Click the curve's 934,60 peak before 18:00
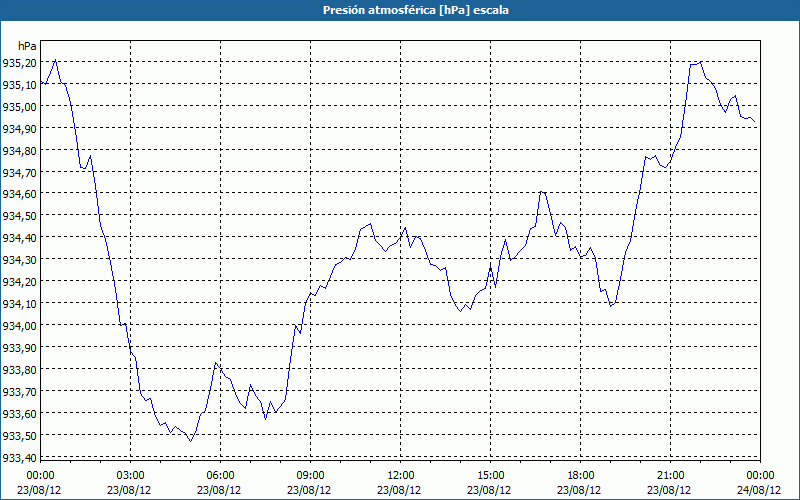This screenshot has height=500, width=800. [542, 192]
